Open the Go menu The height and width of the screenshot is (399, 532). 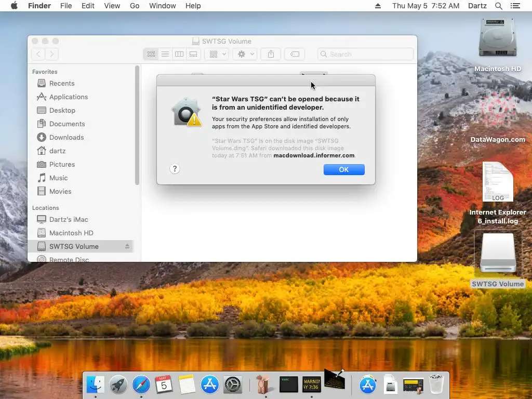tap(135, 6)
